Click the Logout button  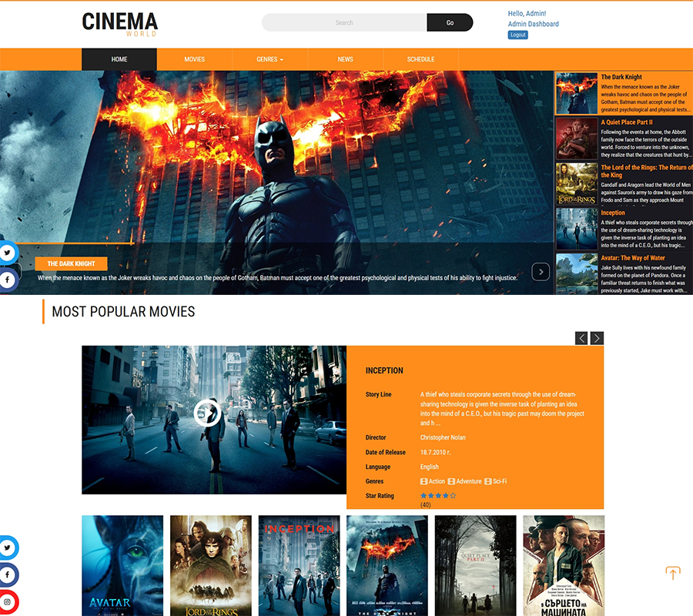point(517,35)
